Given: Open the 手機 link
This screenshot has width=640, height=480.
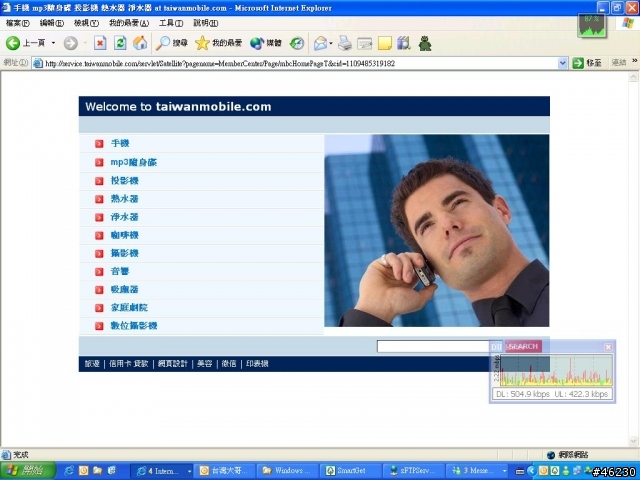Looking at the screenshot, I should (120, 143).
